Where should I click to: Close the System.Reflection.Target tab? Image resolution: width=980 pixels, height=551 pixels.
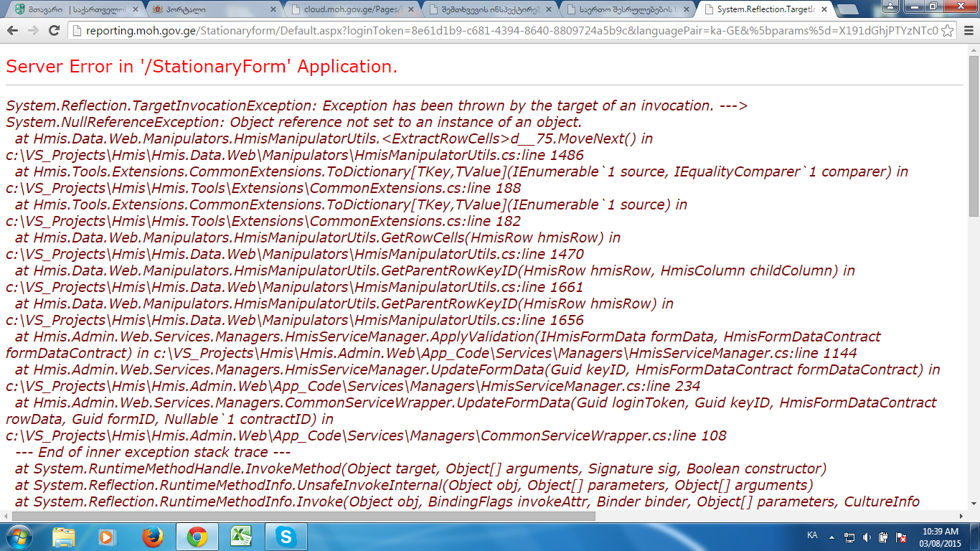point(824,9)
